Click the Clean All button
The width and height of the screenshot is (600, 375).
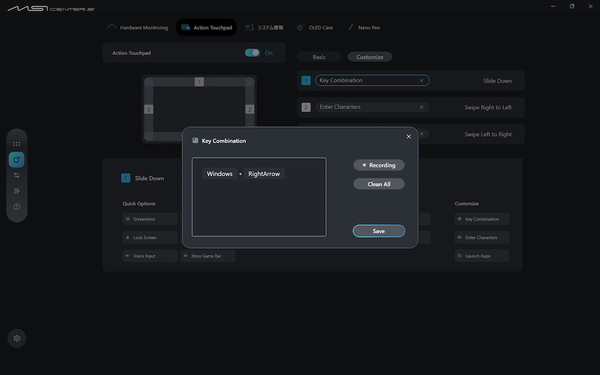[379, 184]
